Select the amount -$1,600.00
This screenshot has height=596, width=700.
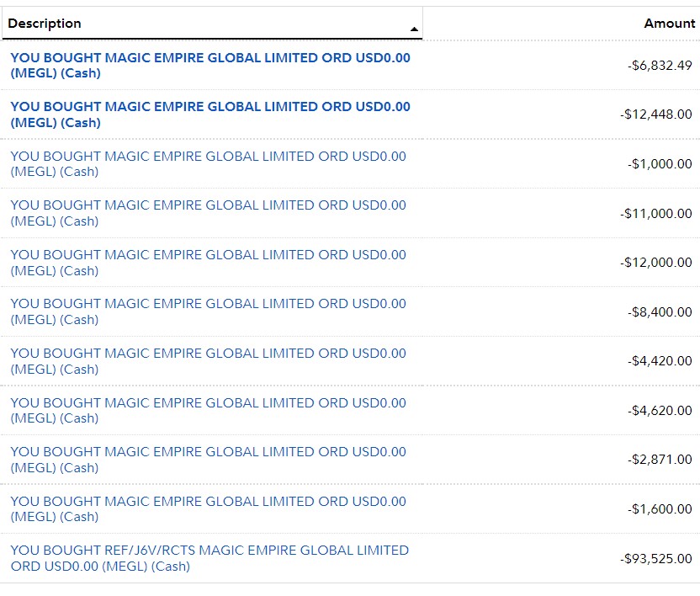point(660,509)
